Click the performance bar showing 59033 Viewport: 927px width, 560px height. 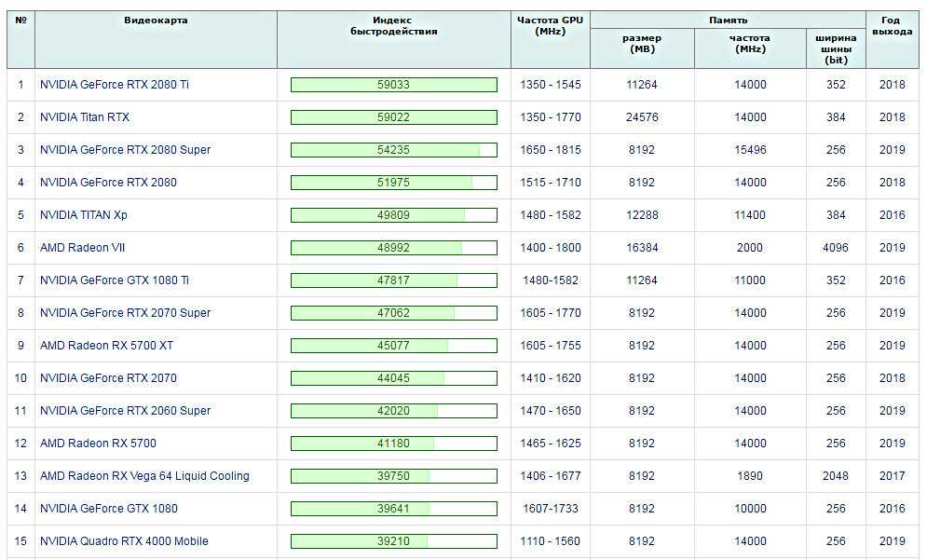[394, 85]
